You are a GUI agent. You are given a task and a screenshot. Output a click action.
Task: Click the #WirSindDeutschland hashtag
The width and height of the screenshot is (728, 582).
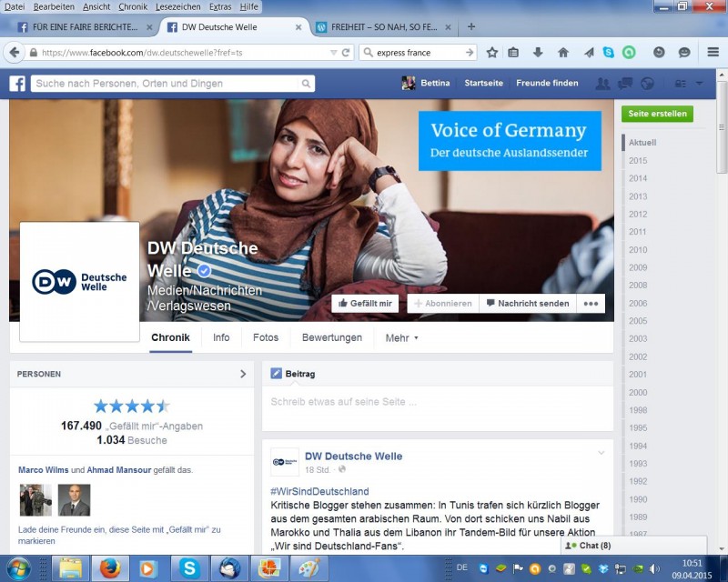pos(319,491)
